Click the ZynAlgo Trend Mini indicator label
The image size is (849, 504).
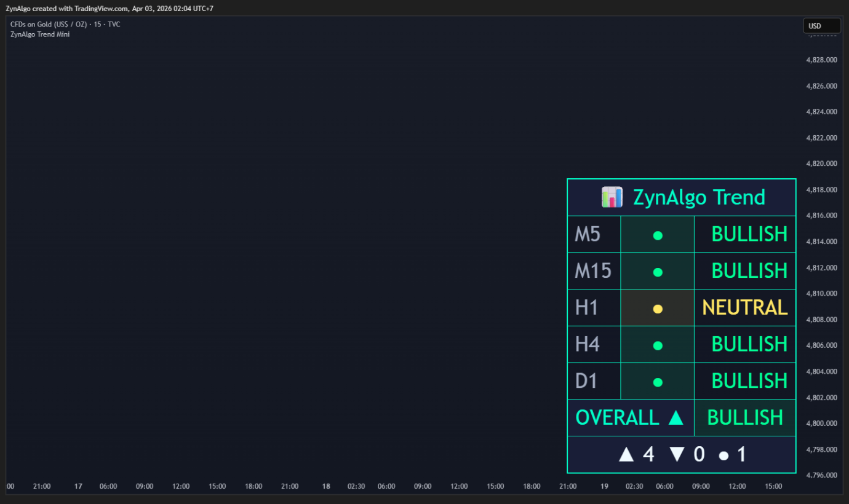pos(40,34)
